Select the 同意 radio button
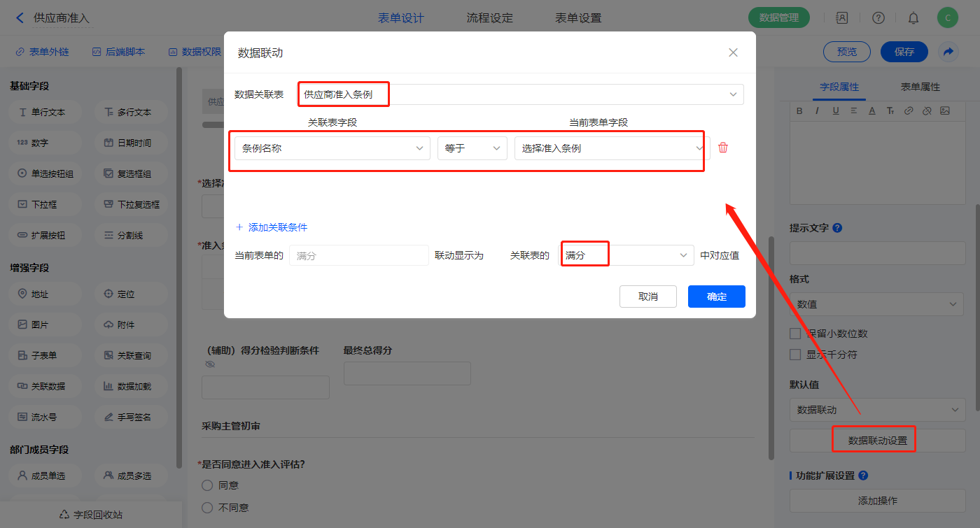This screenshot has width=980, height=528. [x=207, y=485]
